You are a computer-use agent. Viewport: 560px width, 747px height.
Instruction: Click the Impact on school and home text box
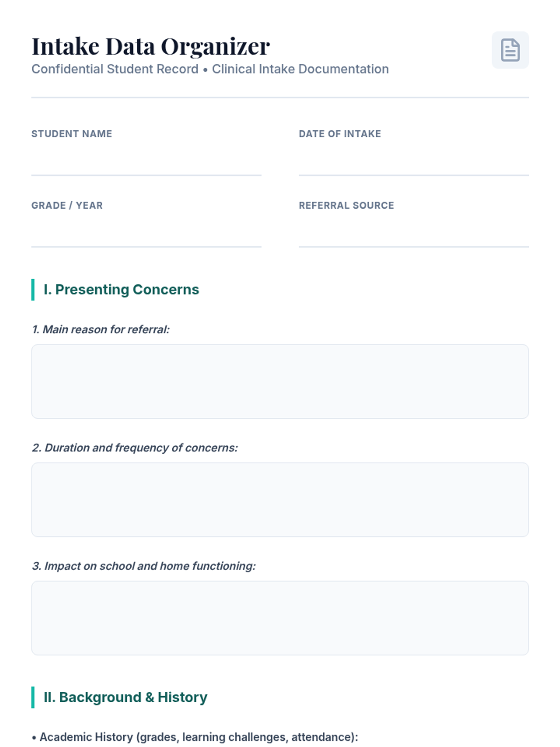(x=280, y=618)
